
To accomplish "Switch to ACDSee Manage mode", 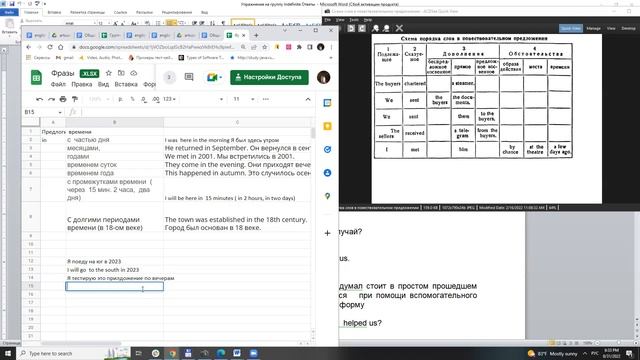I will point(593,28).
